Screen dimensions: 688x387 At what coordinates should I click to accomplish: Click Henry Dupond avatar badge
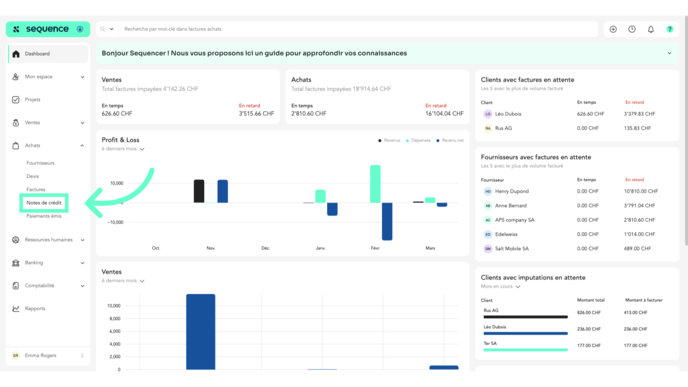click(x=488, y=192)
